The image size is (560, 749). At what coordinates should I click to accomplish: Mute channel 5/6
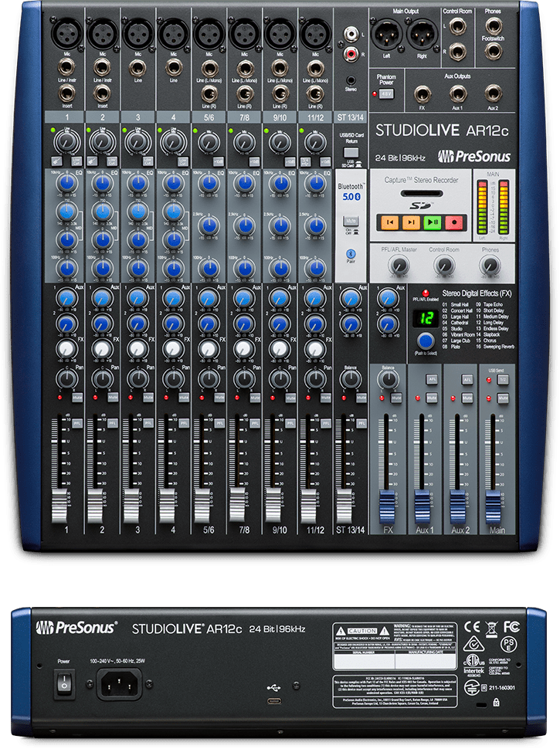point(219,398)
